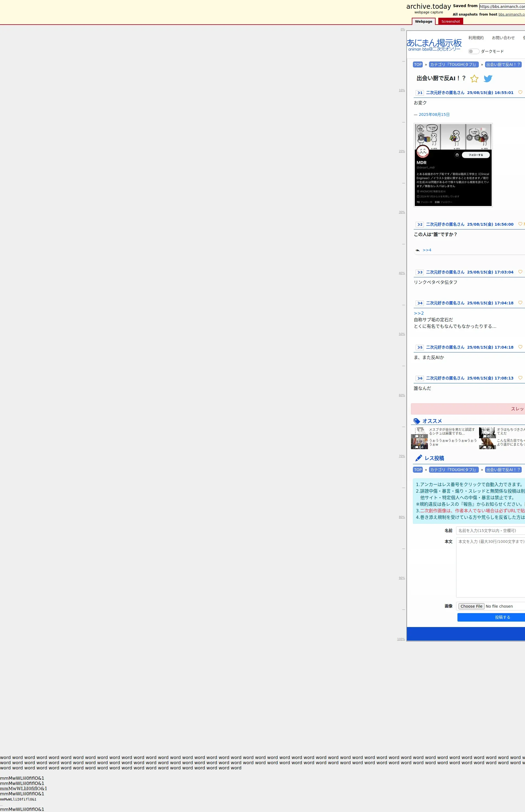Open the お問い合わせ menu link

coord(503,38)
